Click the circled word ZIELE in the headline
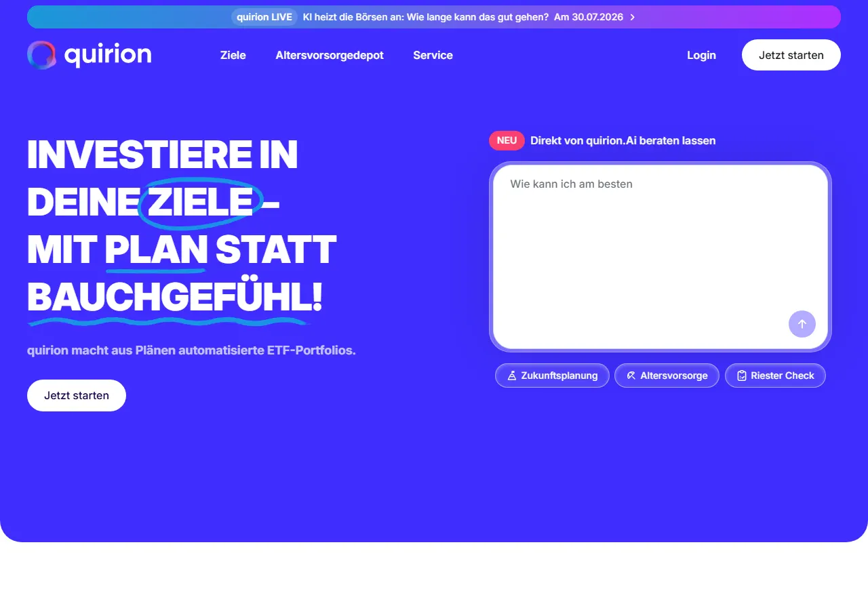 (x=200, y=202)
